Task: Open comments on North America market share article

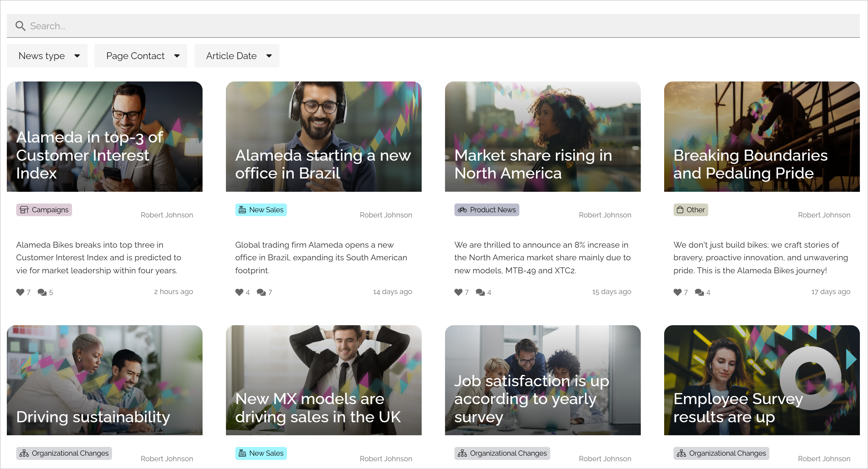Action: [480, 292]
